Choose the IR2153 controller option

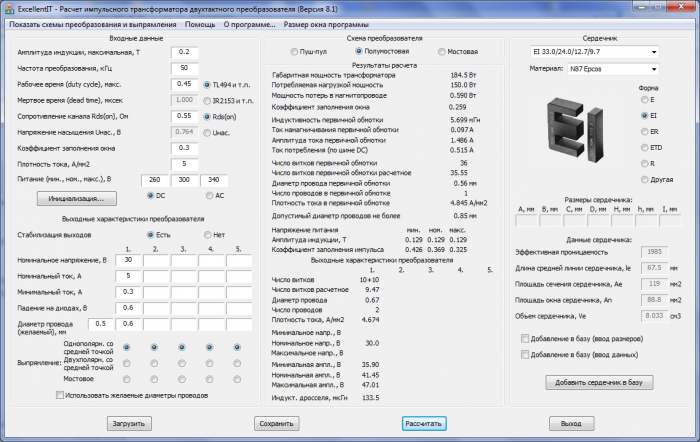[x=206, y=101]
